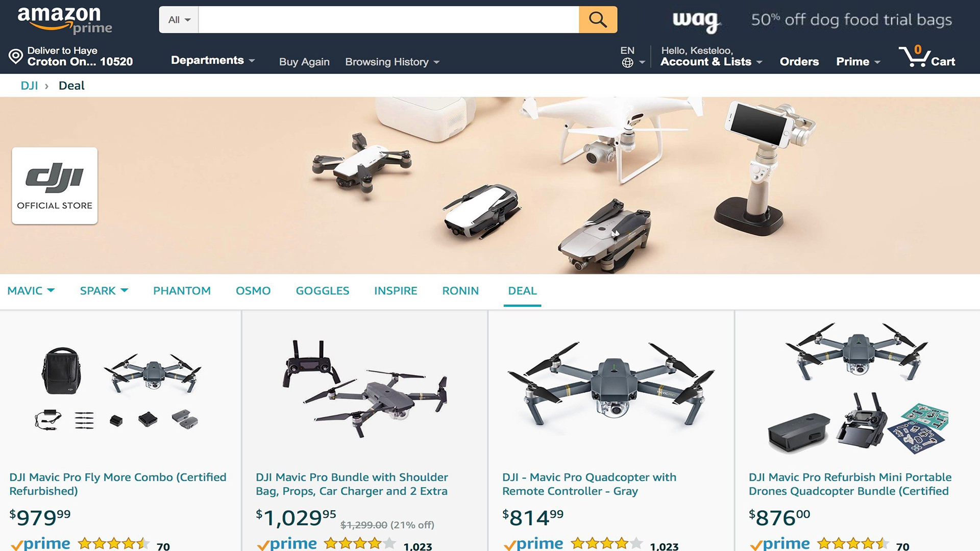Expand the Browsing History menu
The height and width of the screenshot is (551, 980).
tap(392, 62)
